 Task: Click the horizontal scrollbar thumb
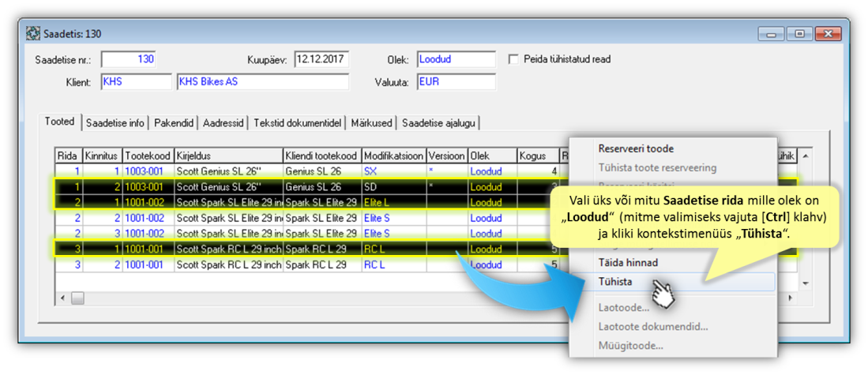click(77, 298)
